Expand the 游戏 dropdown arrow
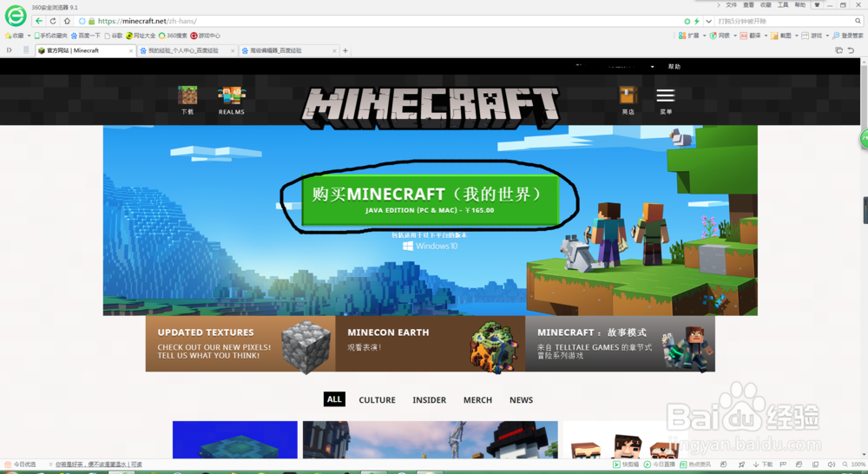This screenshot has height=474, width=868. (x=827, y=36)
